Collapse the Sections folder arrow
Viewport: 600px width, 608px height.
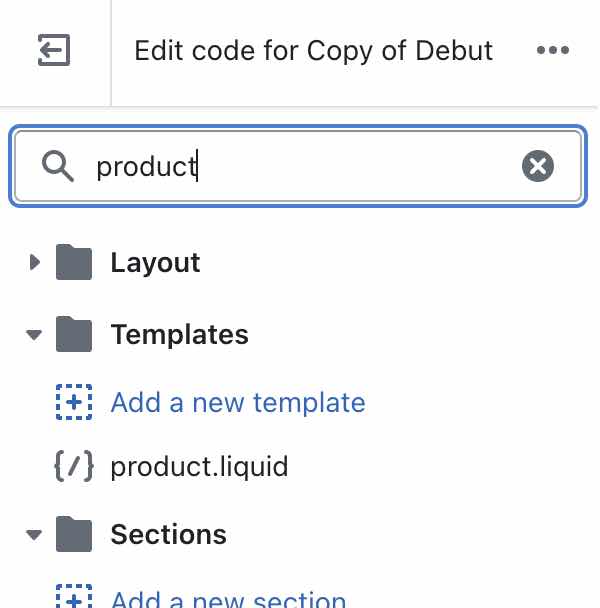point(35,535)
